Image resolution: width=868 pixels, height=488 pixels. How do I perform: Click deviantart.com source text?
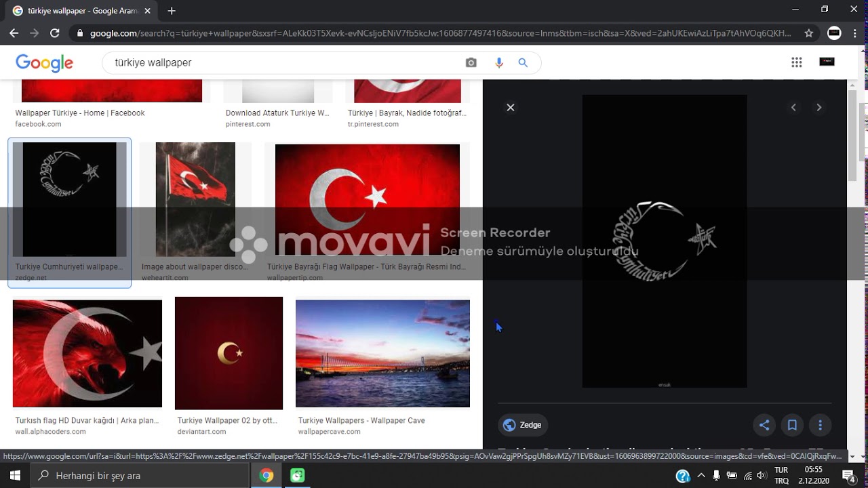201,432
